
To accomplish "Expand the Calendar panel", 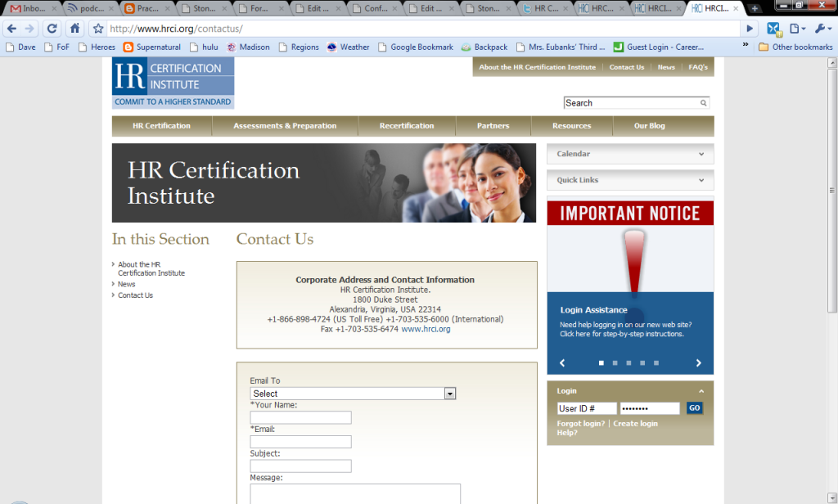I will (x=630, y=154).
